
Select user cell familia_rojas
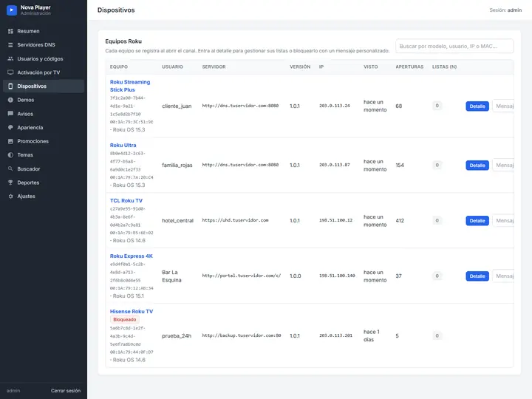coord(177,166)
